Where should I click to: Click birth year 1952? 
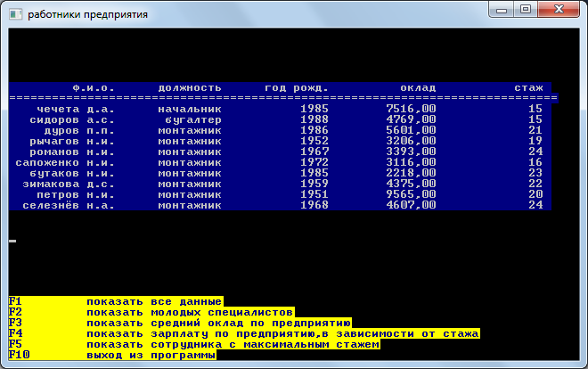(314, 141)
